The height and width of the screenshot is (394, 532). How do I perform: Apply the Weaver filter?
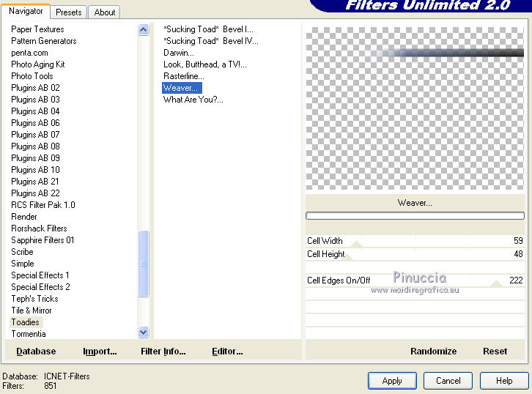coord(392,381)
